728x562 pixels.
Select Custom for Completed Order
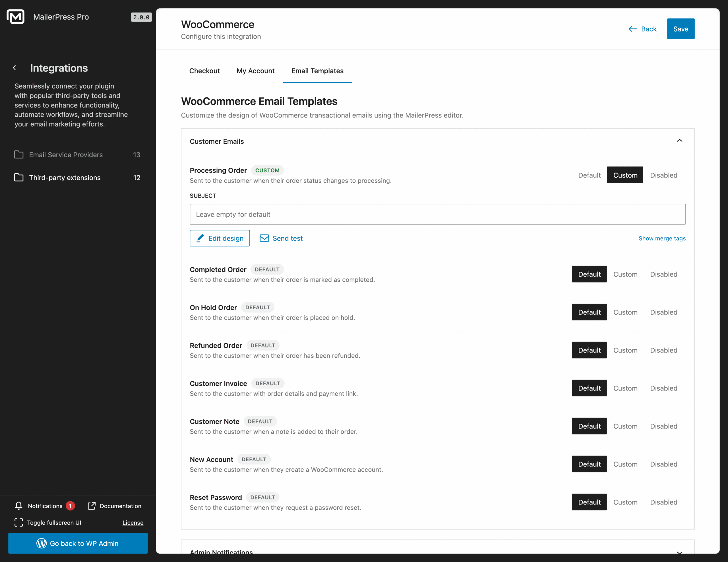click(625, 274)
